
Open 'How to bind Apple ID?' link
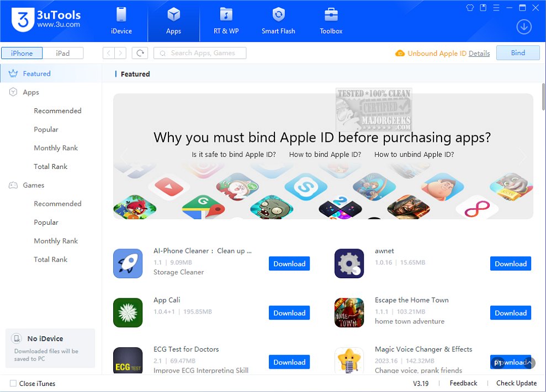325,154
